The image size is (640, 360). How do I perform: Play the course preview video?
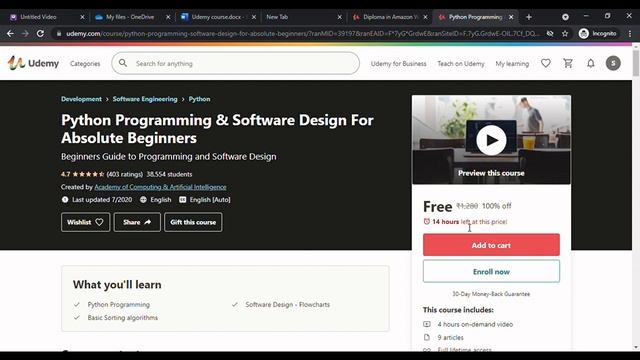(x=491, y=140)
